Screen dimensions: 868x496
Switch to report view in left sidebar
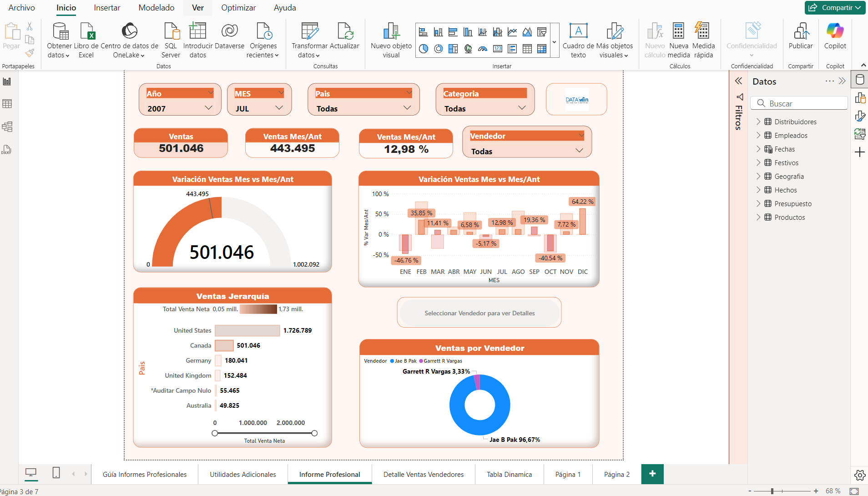(7, 81)
